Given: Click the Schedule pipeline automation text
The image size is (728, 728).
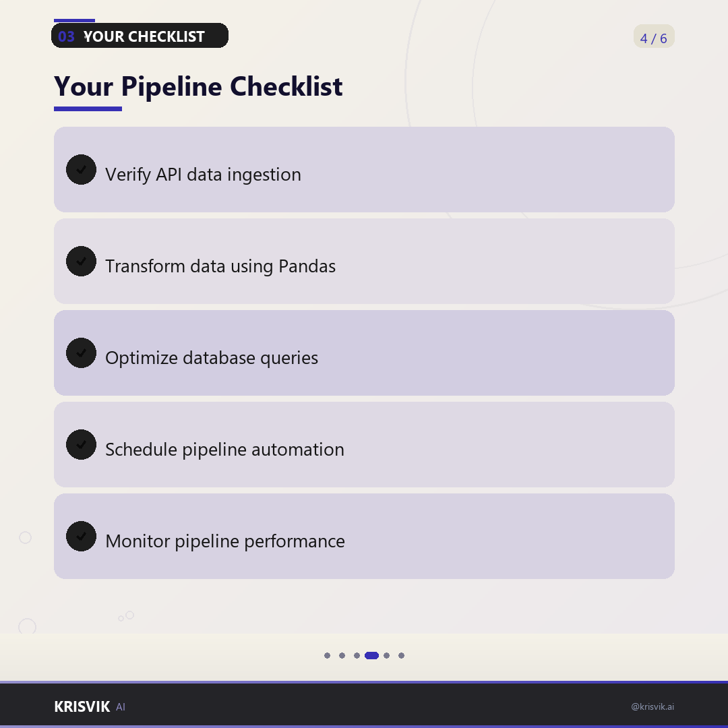Looking at the screenshot, I should click(224, 450).
